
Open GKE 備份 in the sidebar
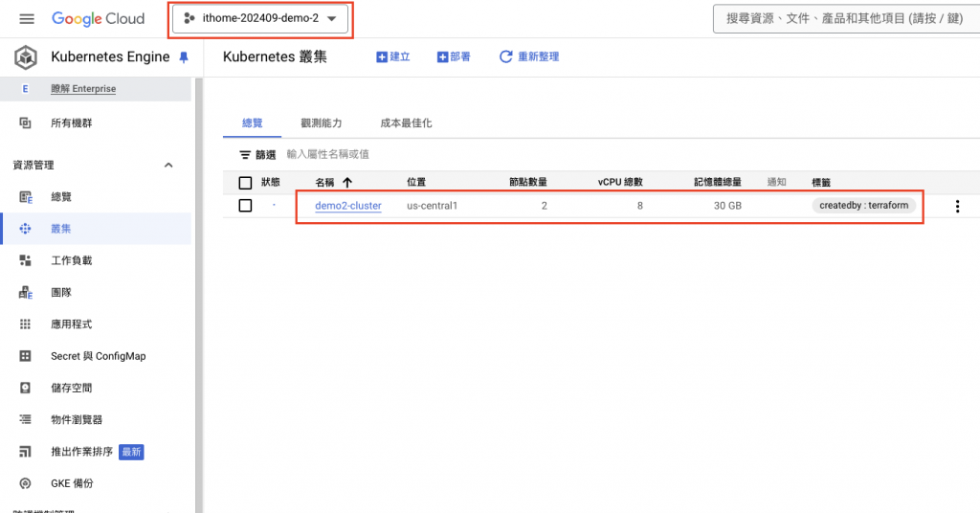(x=72, y=483)
